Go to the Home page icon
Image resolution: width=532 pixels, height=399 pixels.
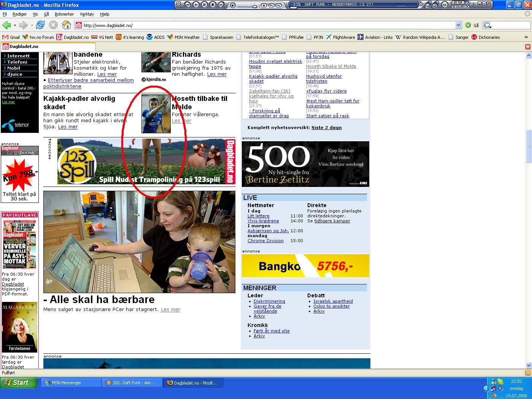(x=67, y=25)
